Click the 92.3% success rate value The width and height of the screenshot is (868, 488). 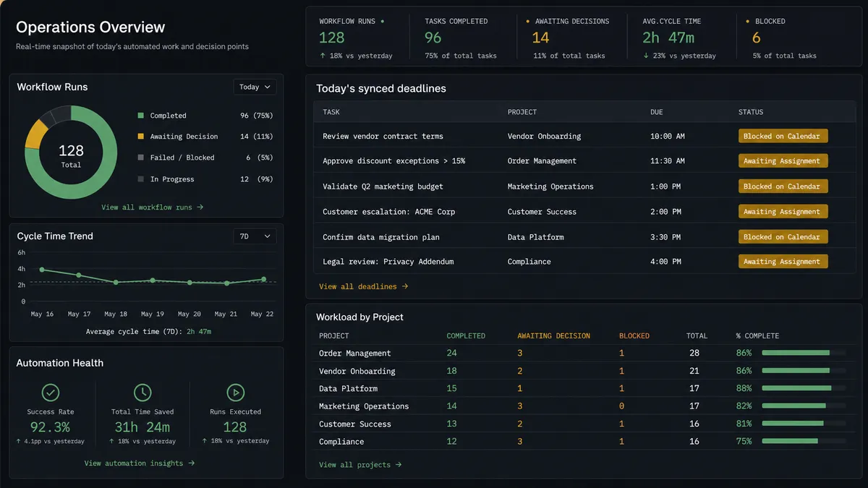tap(49, 427)
